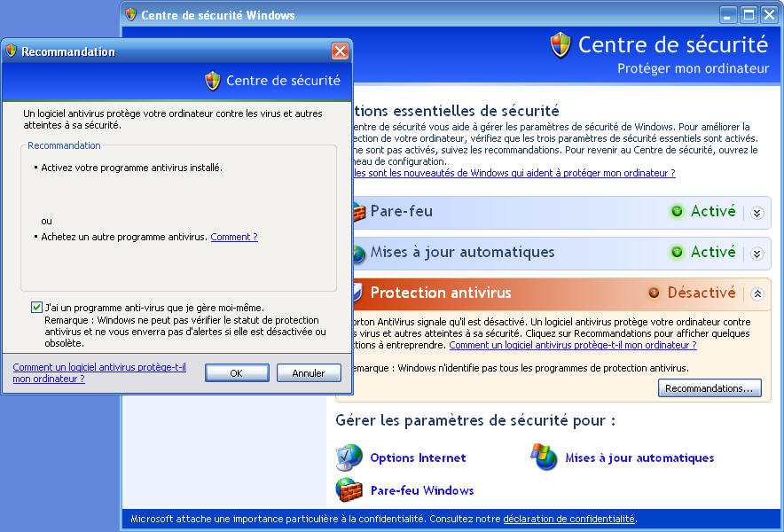Click the Annuler button
This screenshot has width=784, height=532.
309,373
